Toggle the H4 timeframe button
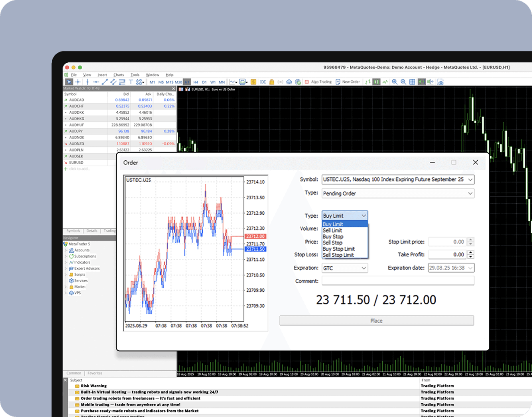 click(x=196, y=82)
